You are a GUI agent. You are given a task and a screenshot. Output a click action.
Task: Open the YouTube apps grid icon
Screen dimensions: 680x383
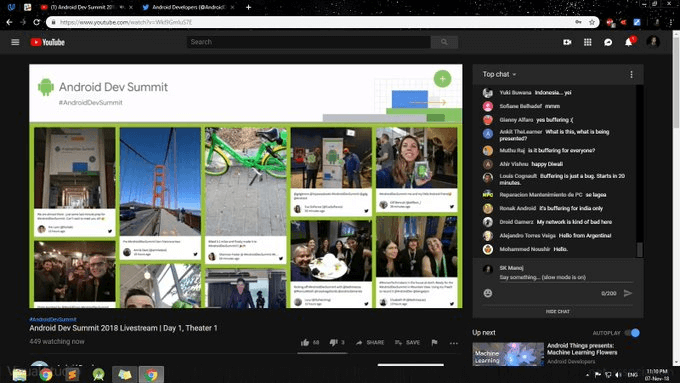pyautogui.click(x=588, y=42)
